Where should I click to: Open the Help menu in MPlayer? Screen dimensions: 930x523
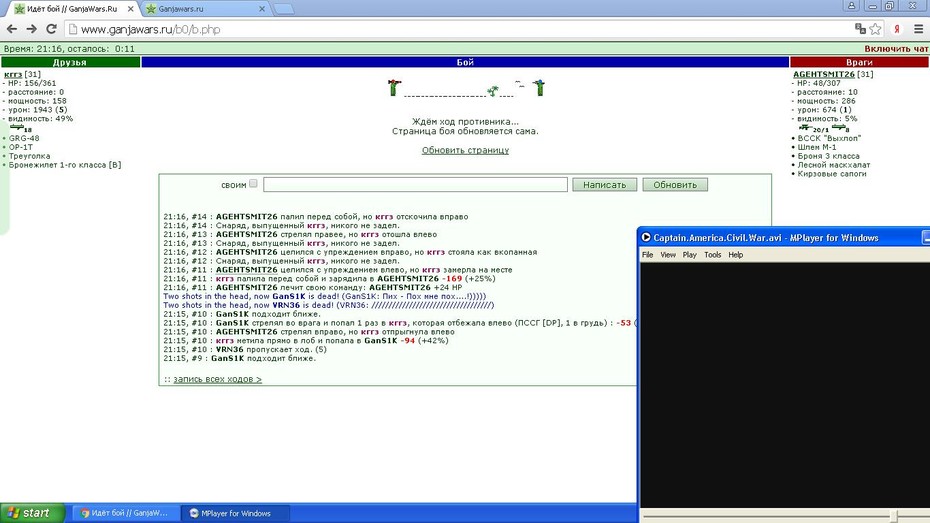tap(735, 255)
